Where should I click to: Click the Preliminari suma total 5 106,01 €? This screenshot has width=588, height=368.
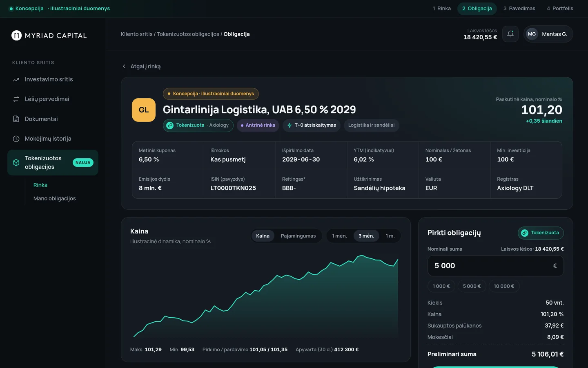click(548, 354)
